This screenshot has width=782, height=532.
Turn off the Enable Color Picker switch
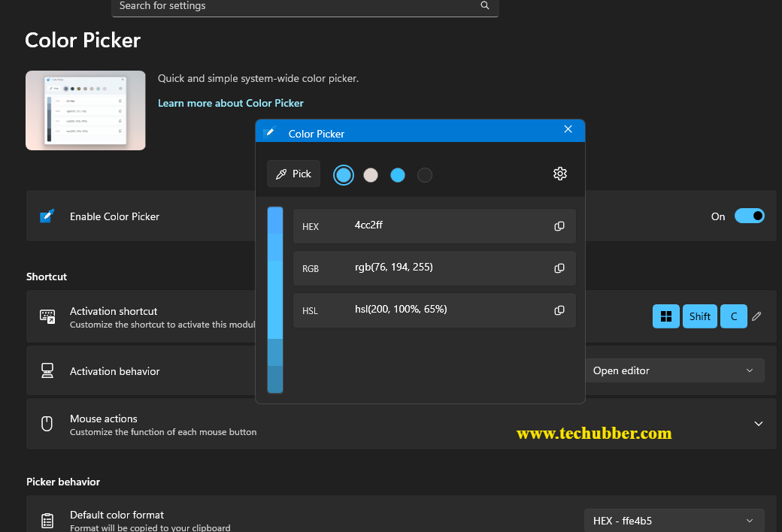tap(749, 216)
